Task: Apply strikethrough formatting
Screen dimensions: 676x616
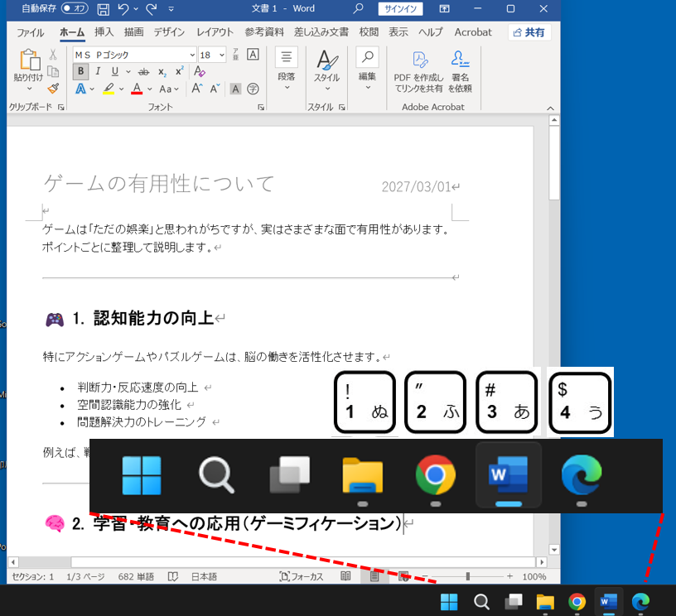Action: pyautogui.click(x=143, y=72)
